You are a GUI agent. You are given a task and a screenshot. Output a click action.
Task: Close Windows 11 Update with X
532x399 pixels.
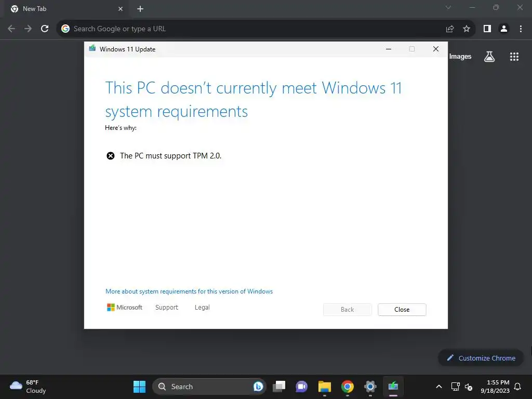click(436, 49)
